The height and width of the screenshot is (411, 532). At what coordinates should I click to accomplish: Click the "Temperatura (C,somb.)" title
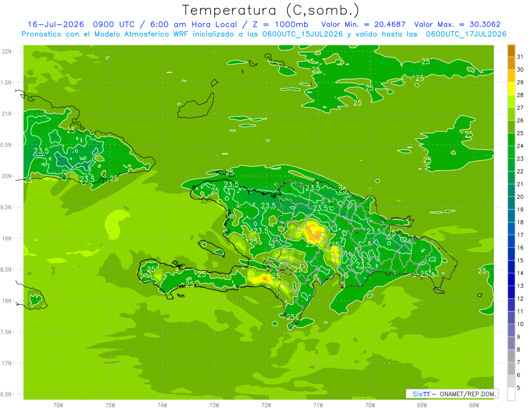click(270, 10)
